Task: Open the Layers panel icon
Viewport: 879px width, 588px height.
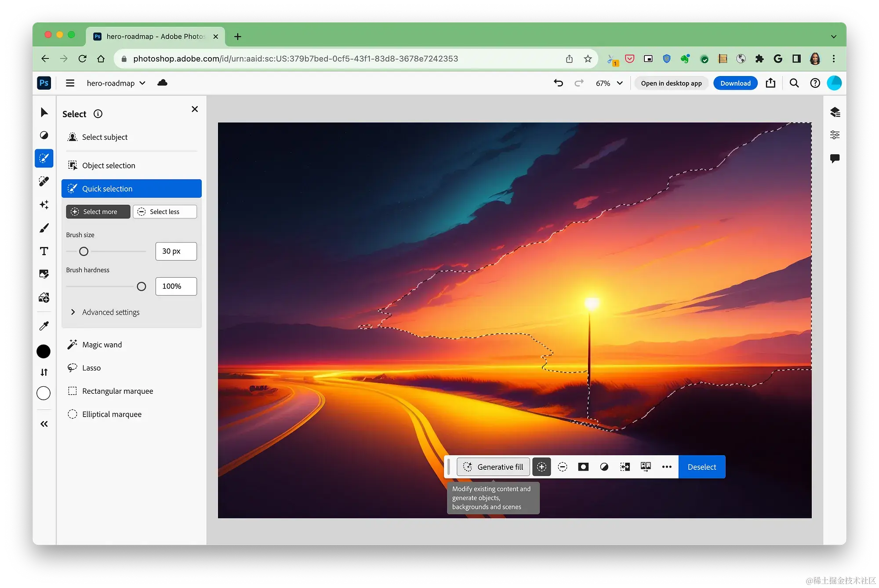Action: click(835, 112)
